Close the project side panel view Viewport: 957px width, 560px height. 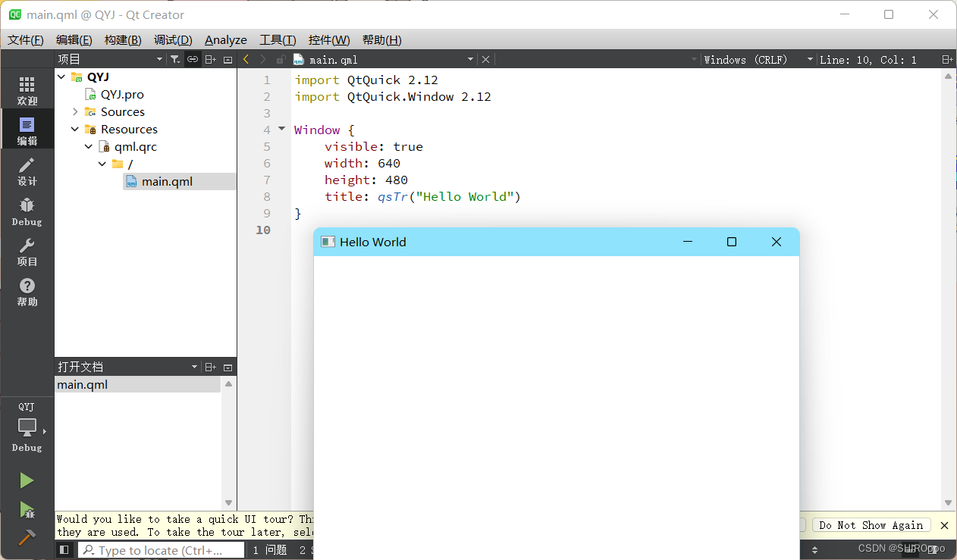pyautogui.click(x=227, y=59)
